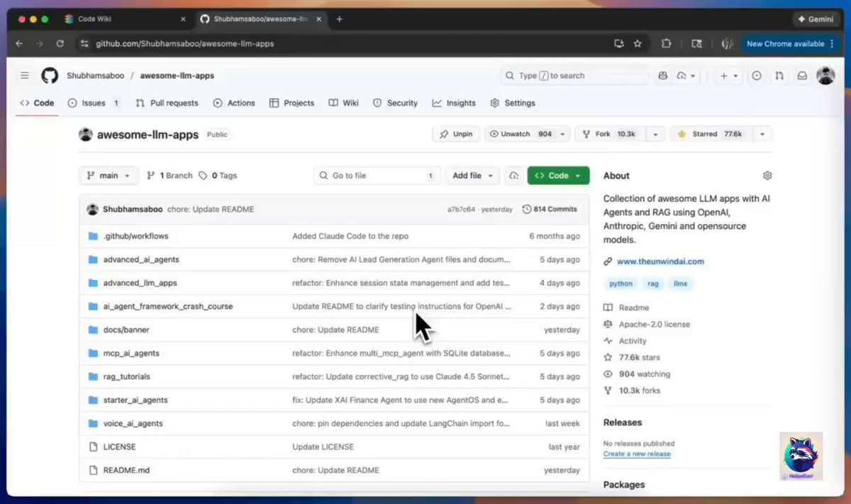Focus the Type / to search box
The image size is (851, 504).
(574, 76)
